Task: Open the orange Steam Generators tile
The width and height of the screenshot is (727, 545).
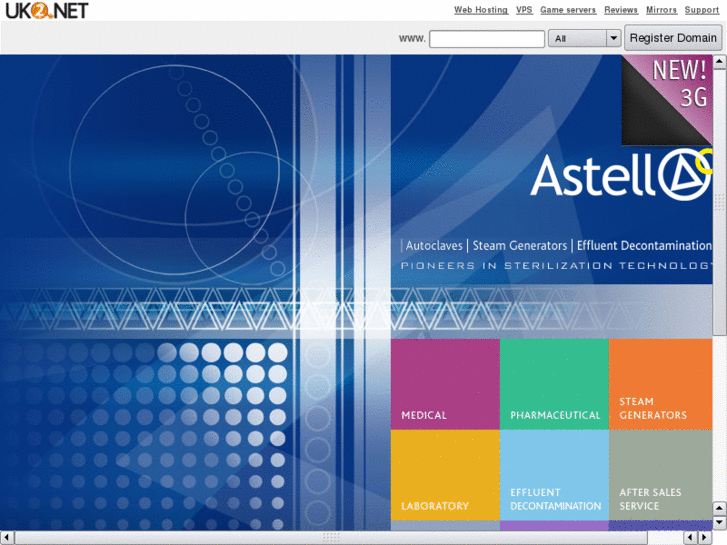Action: tap(661, 384)
